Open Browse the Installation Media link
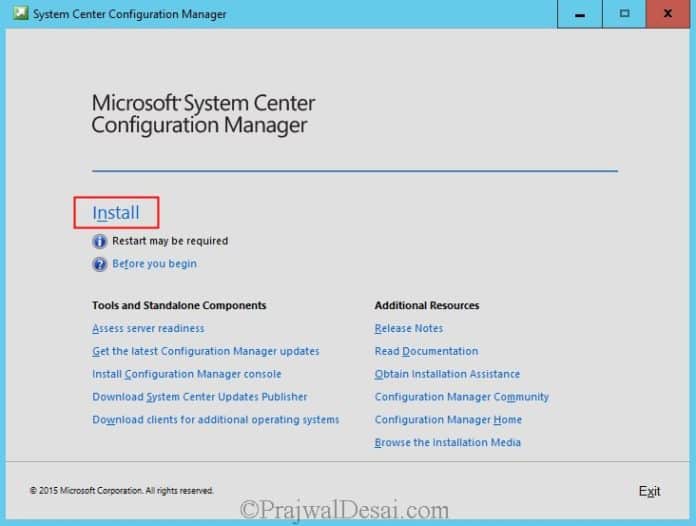The image size is (696, 526). 447,443
